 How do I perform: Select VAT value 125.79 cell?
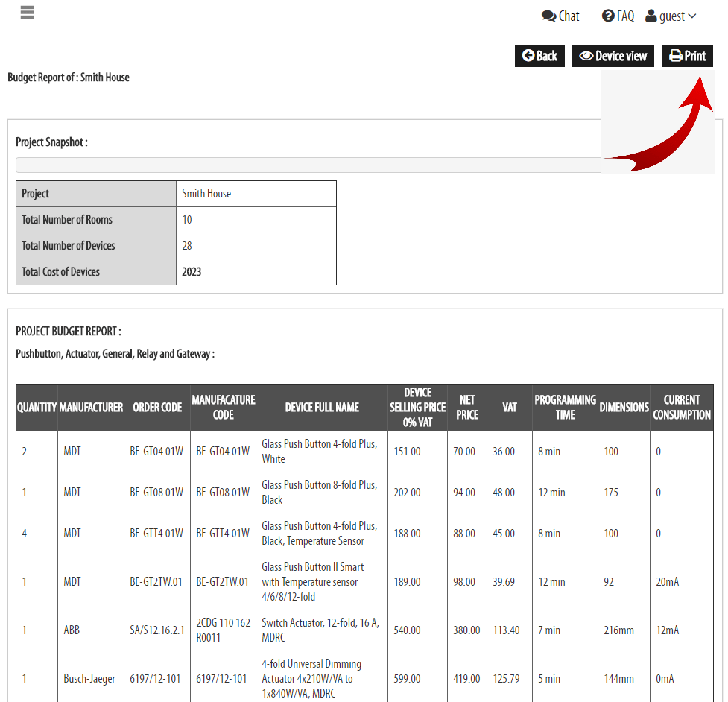tap(510, 678)
